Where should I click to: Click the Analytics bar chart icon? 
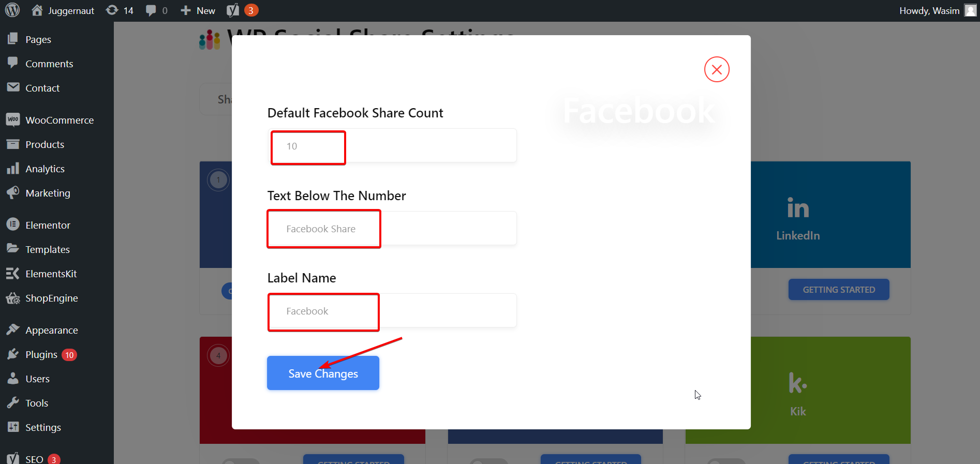(x=13, y=168)
